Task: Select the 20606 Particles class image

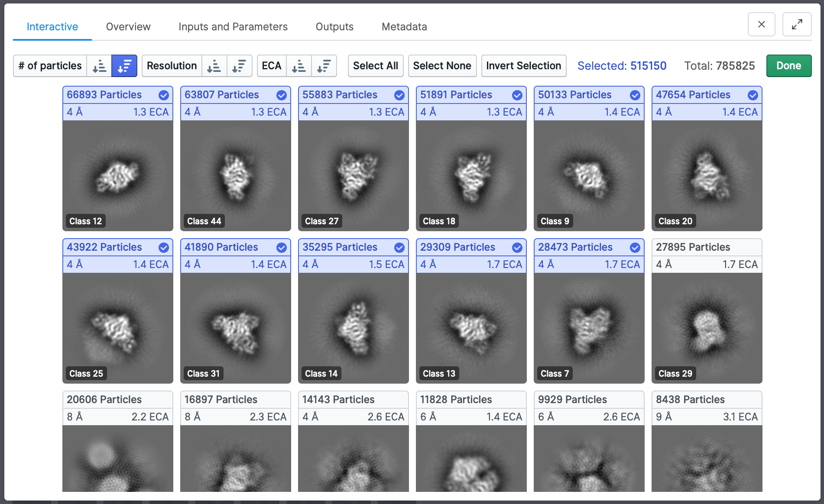Action: click(x=118, y=459)
